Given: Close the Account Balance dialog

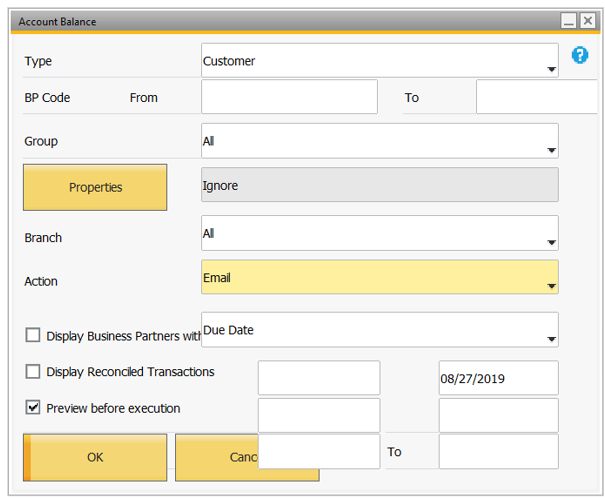Looking at the screenshot, I should [x=588, y=20].
